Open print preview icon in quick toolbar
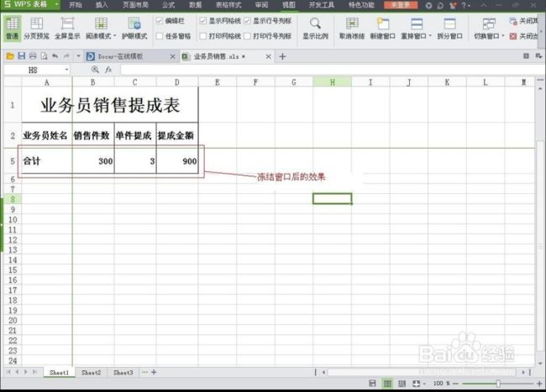 [44, 56]
